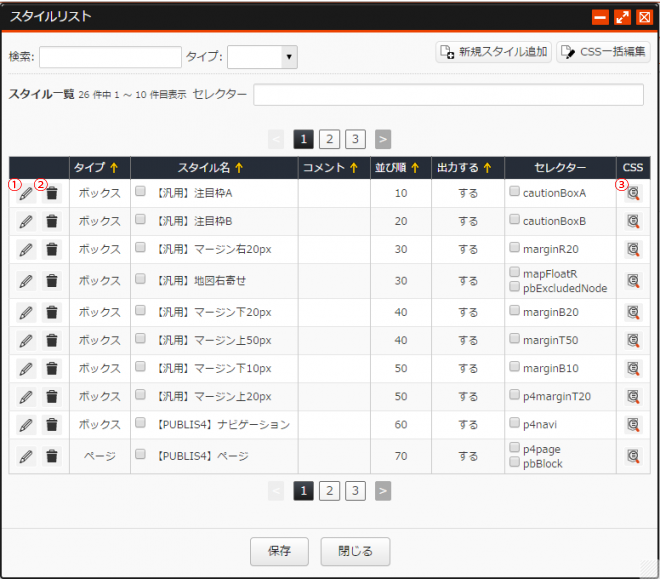
Task: Tick the pbBlock selector checkbox
Action: point(514,462)
